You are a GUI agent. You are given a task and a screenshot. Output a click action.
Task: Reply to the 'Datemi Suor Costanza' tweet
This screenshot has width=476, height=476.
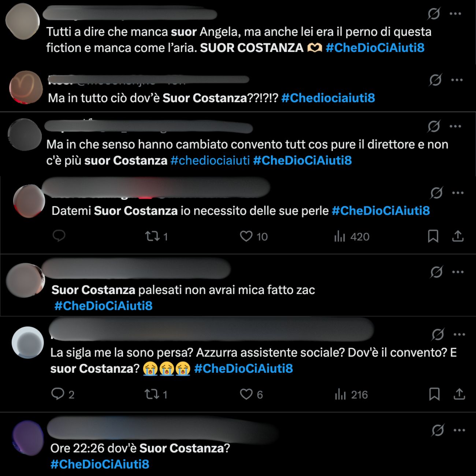pos(59,236)
